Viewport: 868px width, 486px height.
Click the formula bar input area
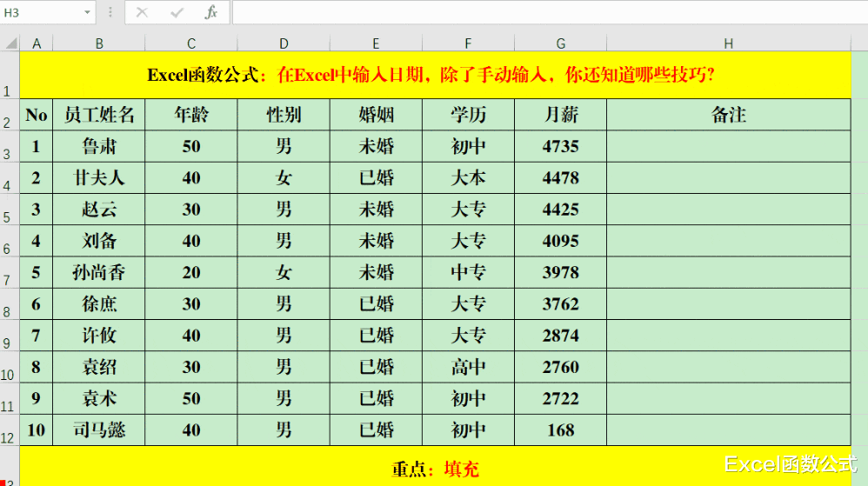tap(549, 12)
